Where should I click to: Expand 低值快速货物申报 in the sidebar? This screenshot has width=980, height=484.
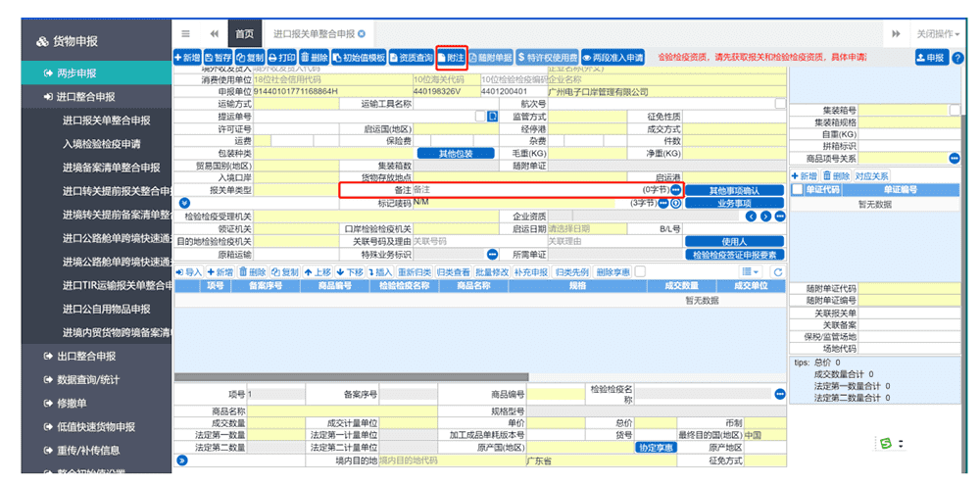(x=96, y=427)
